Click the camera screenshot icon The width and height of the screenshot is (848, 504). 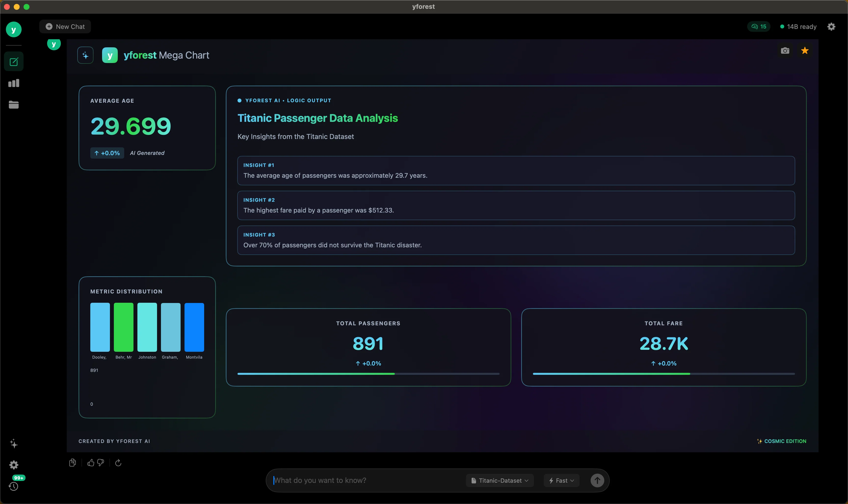click(x=785, y=50)
